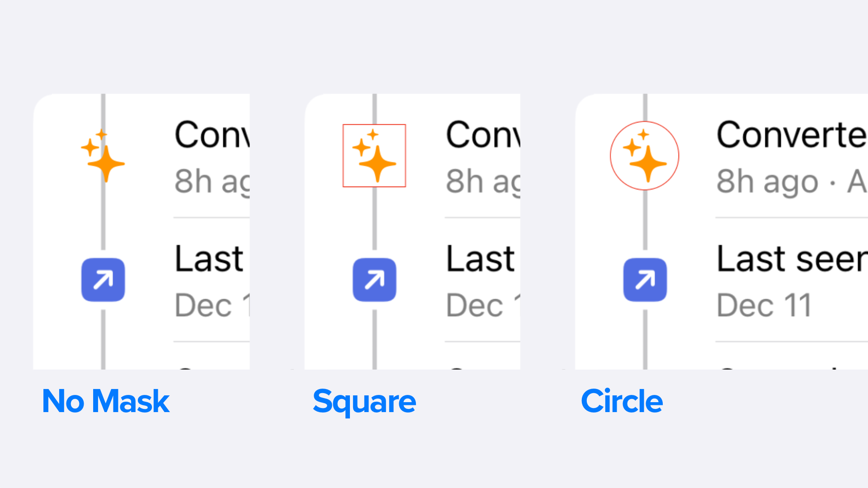
Task: Click the Conv title in the Square panel
Action: (x=483, y=135)
